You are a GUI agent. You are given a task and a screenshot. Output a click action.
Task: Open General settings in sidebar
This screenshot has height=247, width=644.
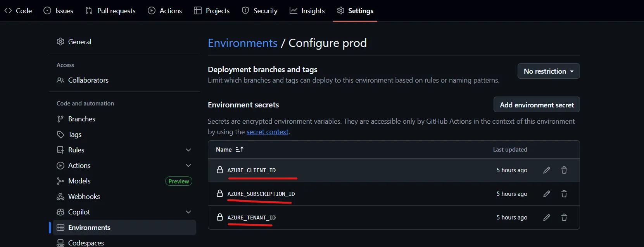click(124, 41)
